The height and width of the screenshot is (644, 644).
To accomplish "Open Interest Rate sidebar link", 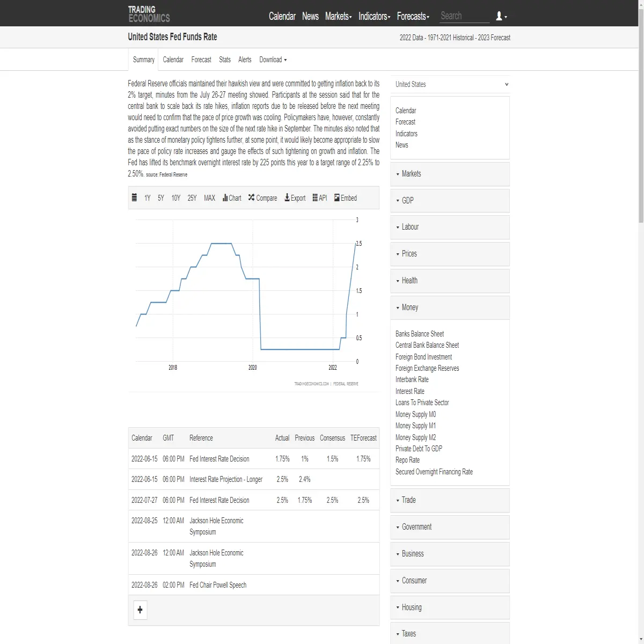I will (410, 391).
